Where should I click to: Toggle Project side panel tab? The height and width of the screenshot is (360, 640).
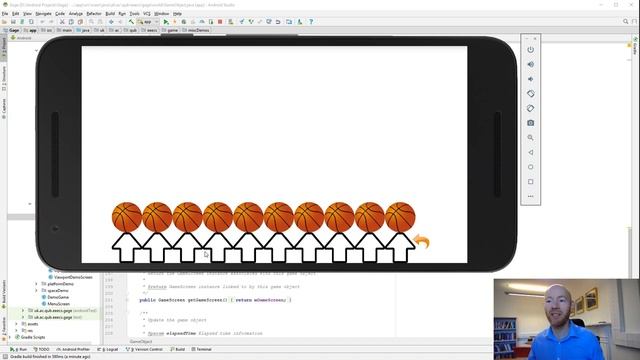(x=4, y=48)
